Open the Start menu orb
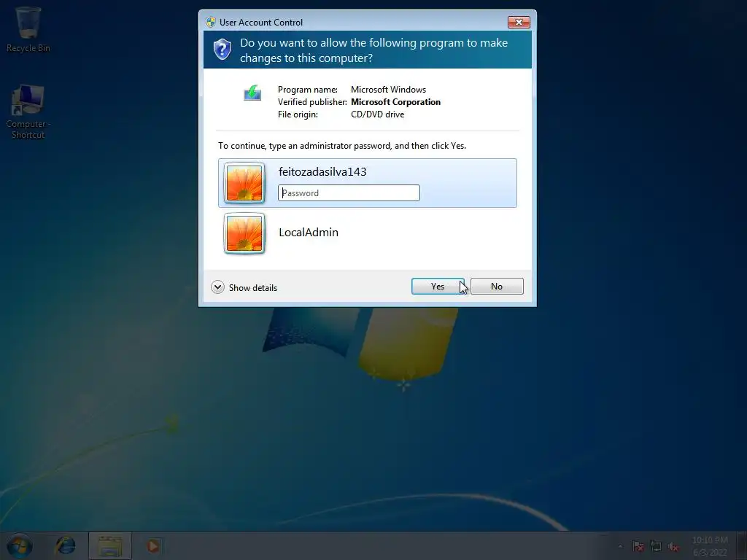The width and height of the screenshot is (747, 560). (20, 545)
